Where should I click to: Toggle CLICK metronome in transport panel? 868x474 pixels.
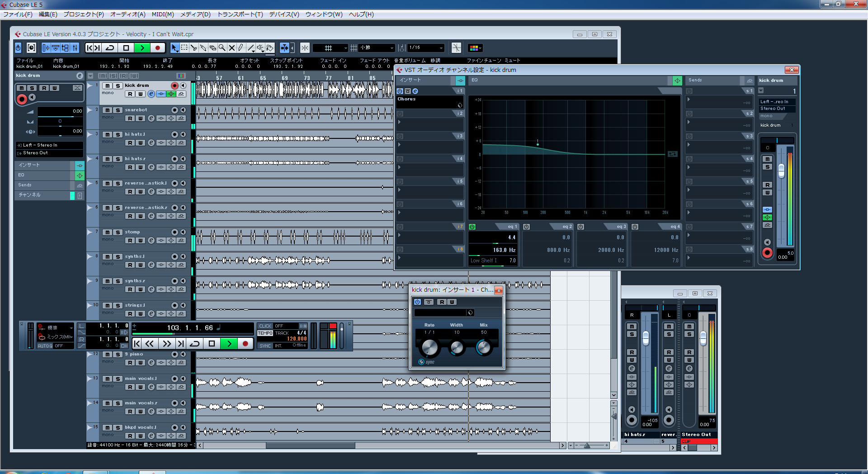(x=265, y=326)
